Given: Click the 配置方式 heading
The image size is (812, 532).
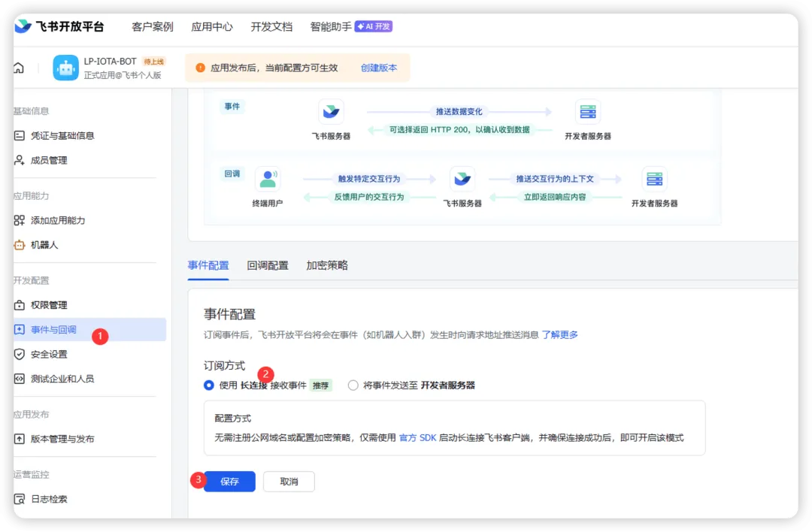Looking at the screenshot, I should (232, 418).
